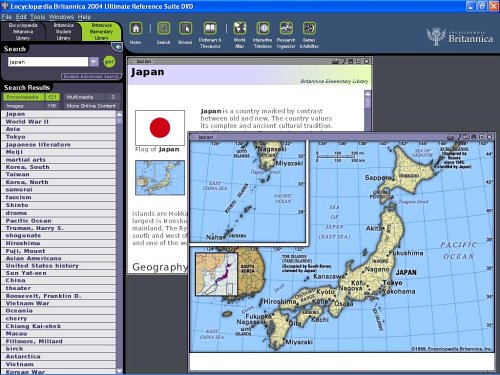500x375 pixels.
Task: Show Multimedia search results tab
Action: coord(91,97)
